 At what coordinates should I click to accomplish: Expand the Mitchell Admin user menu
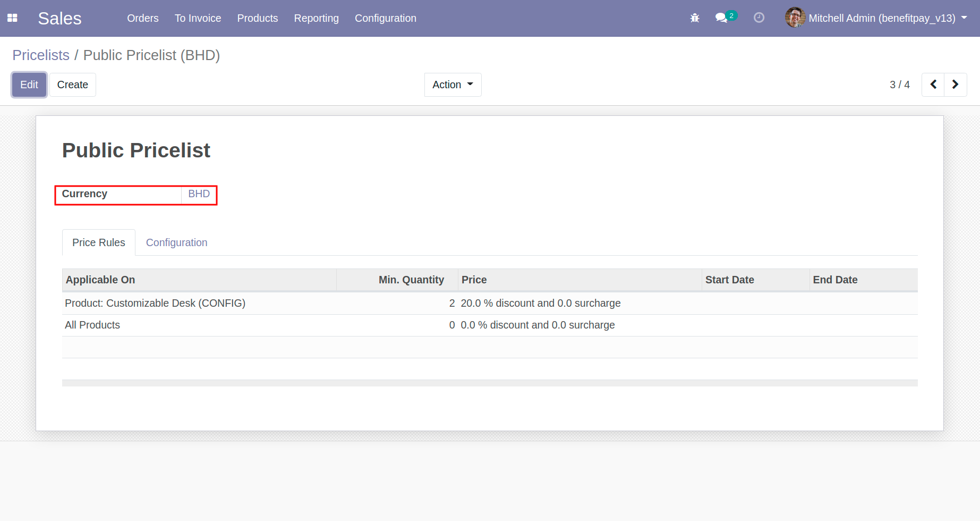coord(876,18)
